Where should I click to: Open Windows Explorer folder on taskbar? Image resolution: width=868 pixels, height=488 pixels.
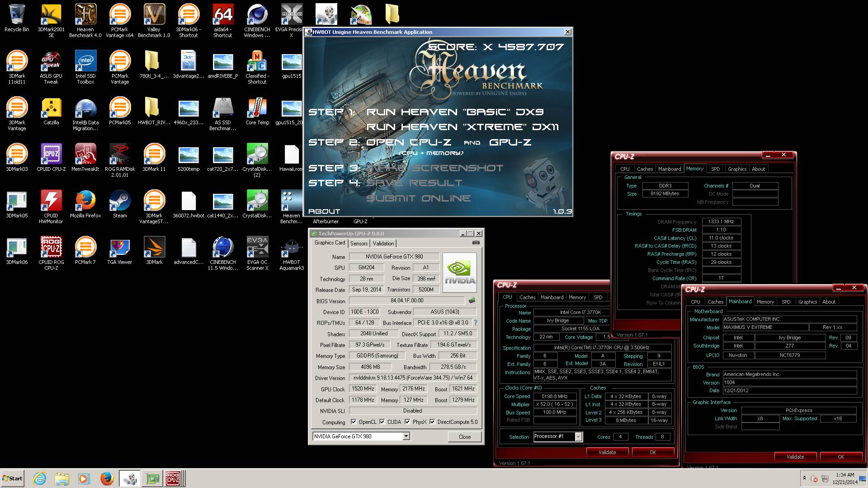pyautogui.click(x=62, y=478)
